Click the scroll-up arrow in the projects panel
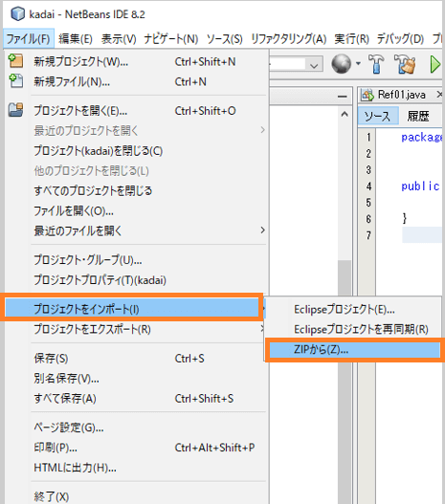This screenshot has width=445, height=504. (345, 114)
